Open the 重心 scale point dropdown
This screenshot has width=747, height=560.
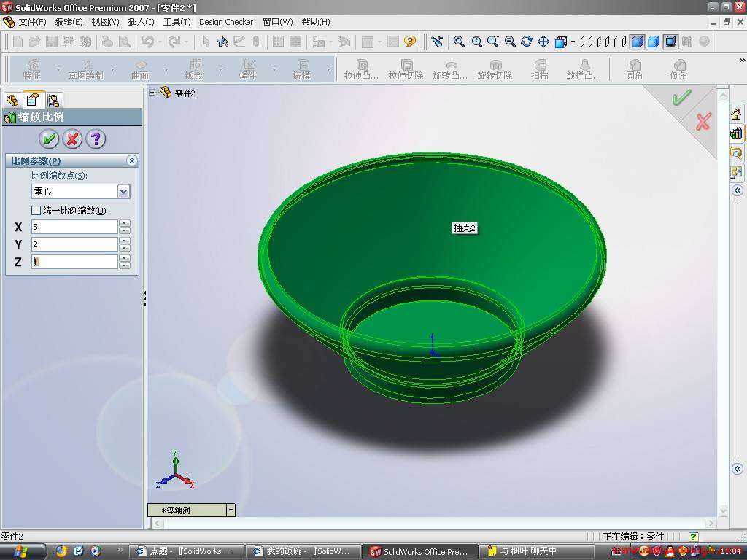(x=123, y=192)
